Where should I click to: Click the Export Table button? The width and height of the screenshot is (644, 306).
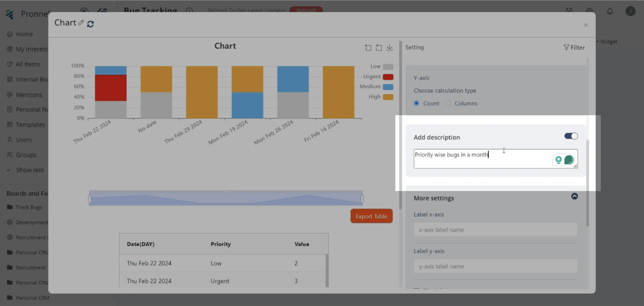pos(371,216)
